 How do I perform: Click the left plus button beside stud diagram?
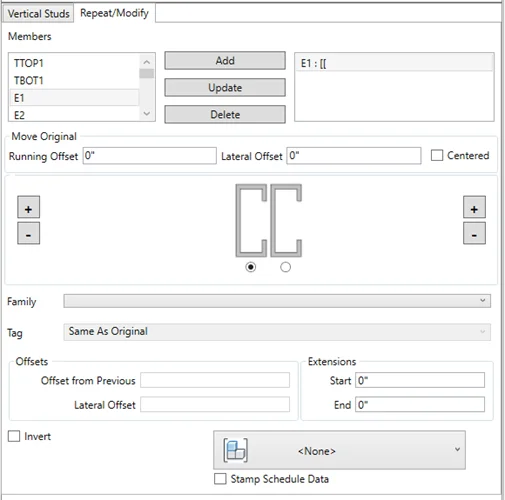[28, 207]
